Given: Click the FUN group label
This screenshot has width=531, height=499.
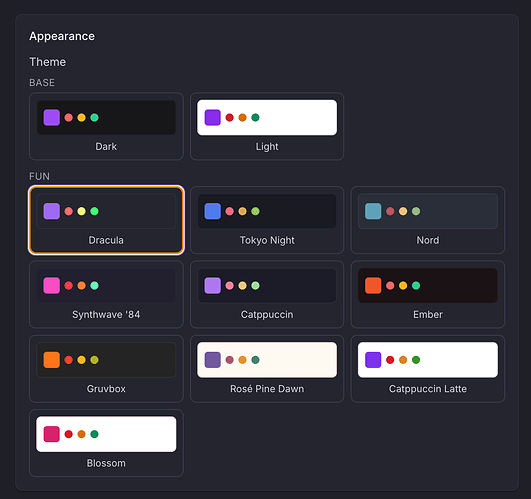Looking at the screenshot, I should (x=39, y=176).
